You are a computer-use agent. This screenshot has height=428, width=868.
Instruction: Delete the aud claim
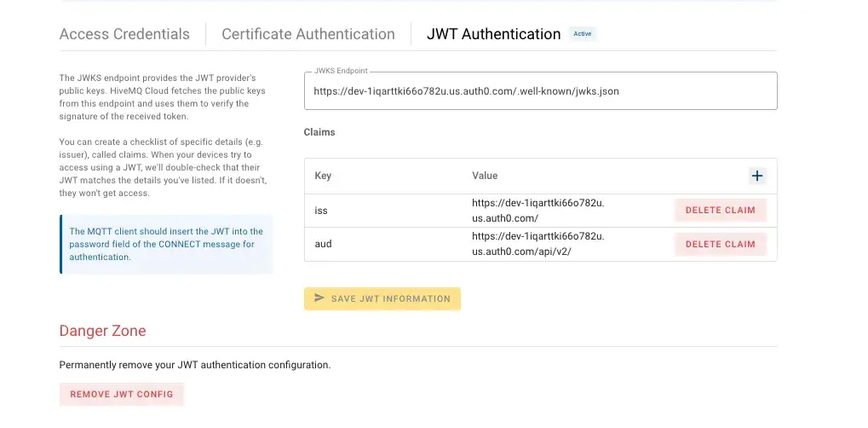point(720,244)
